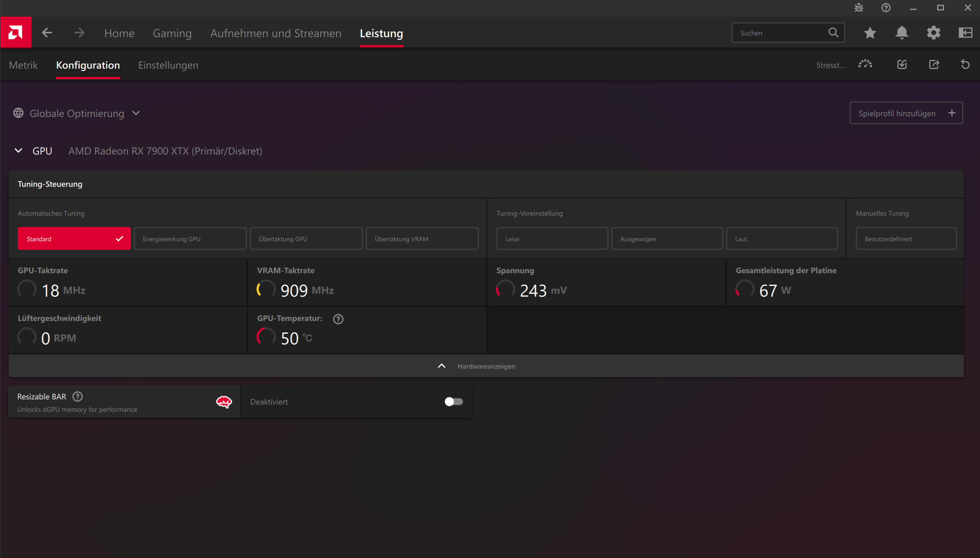Toggle the sidebar panel icon
980x558 pixels.
[x=965, y=33]
